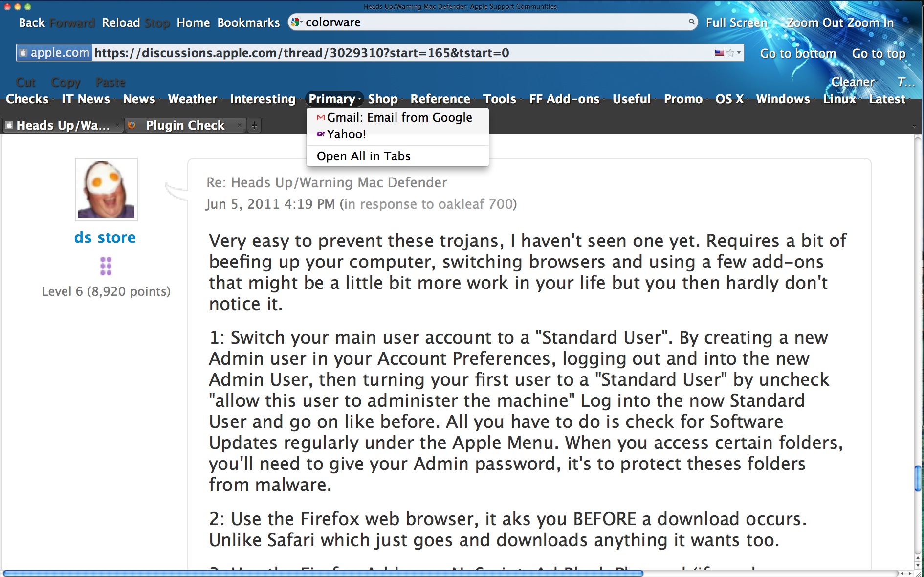This screenshot has height=577, width=924.
Task: Click the bookmark star icon in URL bar
Action: pyautogui.click(x=730, y=53)
